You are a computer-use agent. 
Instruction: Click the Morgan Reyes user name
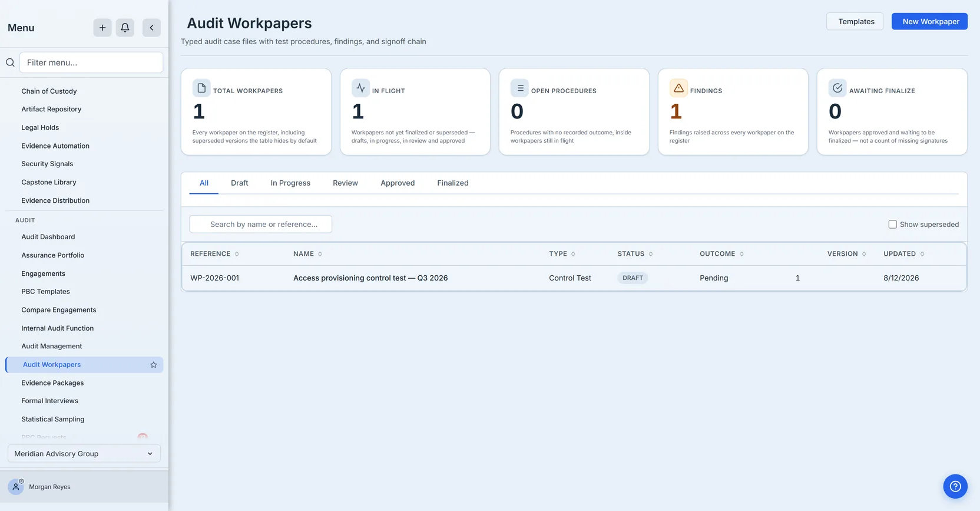49,487
